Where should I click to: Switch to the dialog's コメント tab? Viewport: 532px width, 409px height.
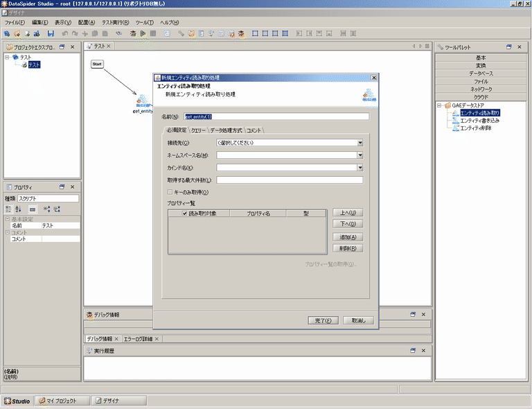click(254, 130)
